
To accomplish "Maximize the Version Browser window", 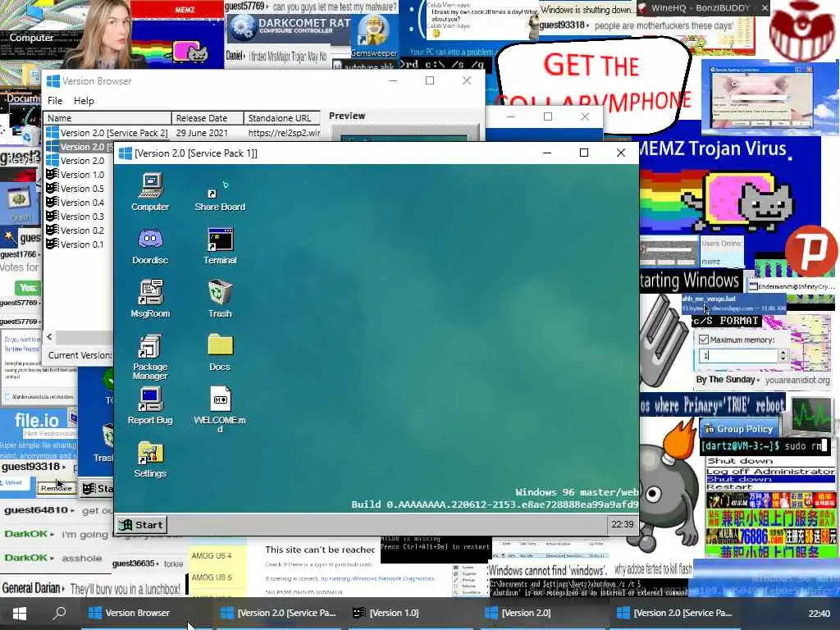I will click(430, 81).
